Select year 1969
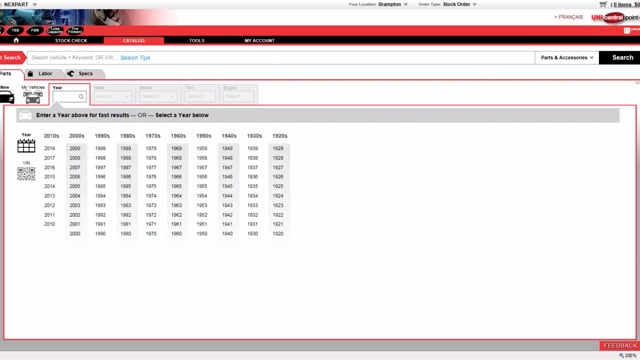The image size is (640, 360). pos(176,149)
